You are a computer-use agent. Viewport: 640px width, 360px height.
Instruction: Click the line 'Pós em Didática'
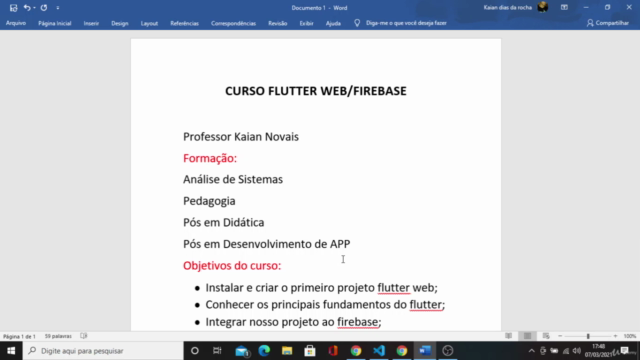coord(223,222)
